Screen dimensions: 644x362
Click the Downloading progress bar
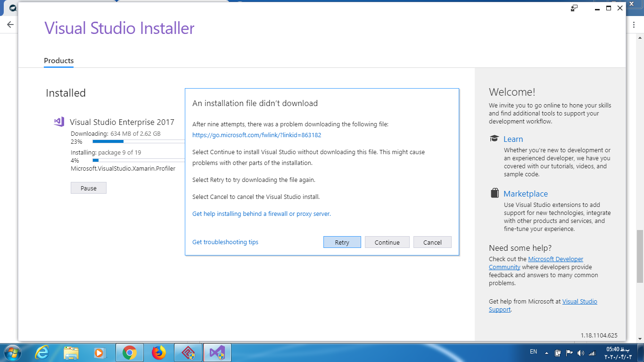[x=139, y=141]
